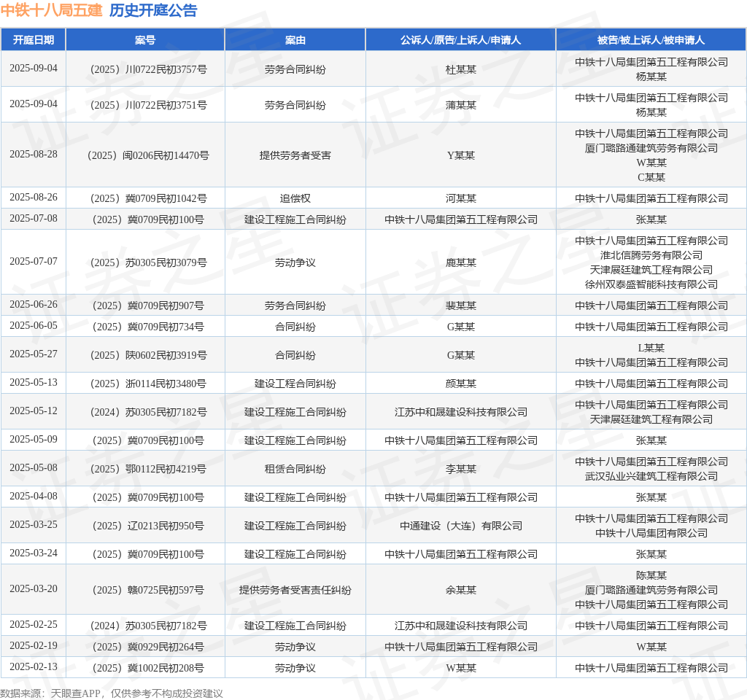Click defendant 陈某某
747x700 pixels.
click(x=651, y=575)
